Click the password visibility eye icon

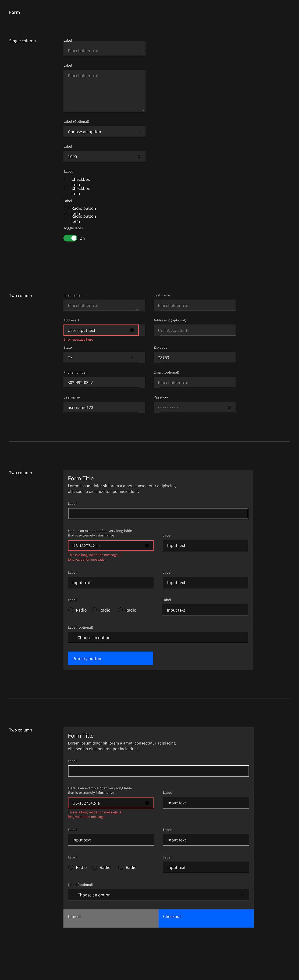[x=229, y=407]
